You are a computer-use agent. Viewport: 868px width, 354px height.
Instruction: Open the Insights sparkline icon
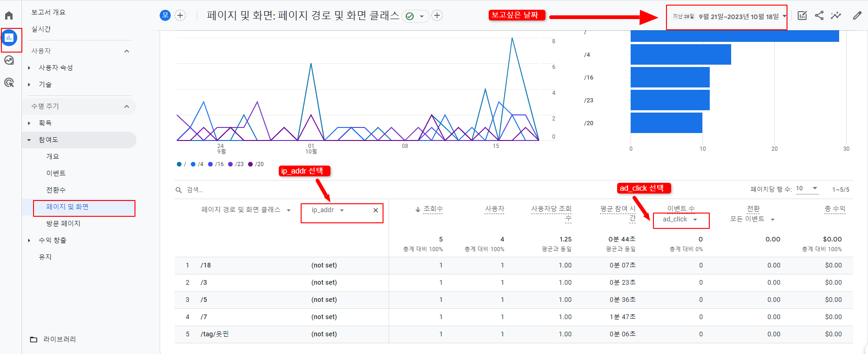836,15
